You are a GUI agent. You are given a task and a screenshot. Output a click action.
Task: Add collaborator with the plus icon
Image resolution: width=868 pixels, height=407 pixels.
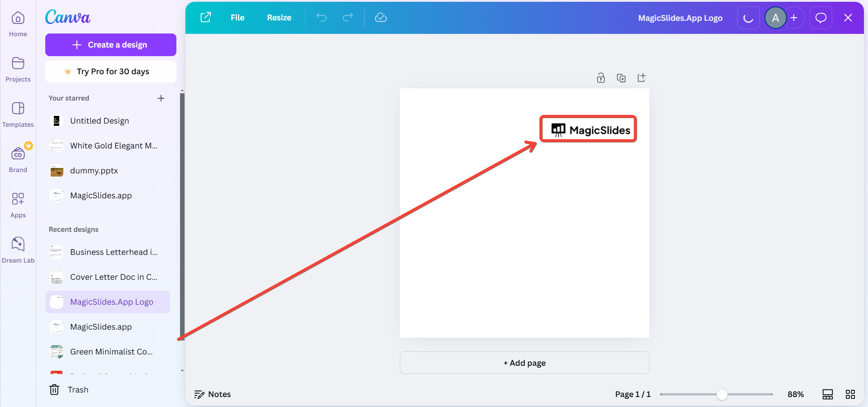click(x=794, y=18)
